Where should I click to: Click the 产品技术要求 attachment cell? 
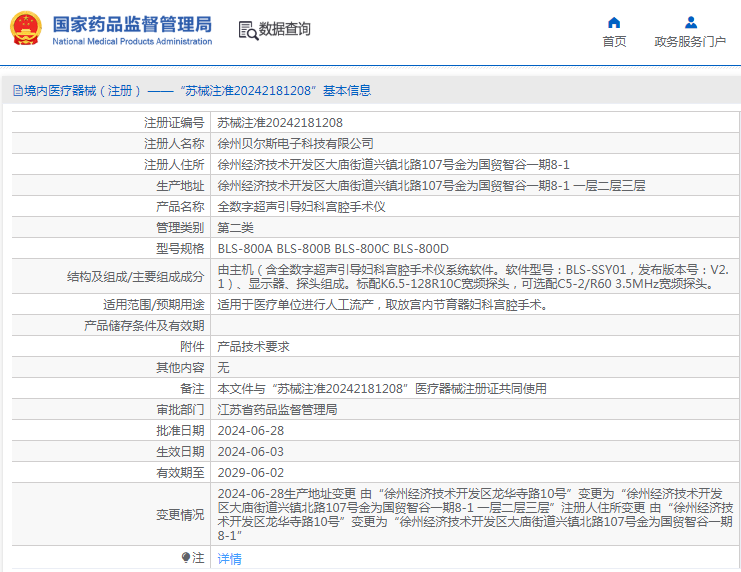pyautogui.click(x=254, y=346)
